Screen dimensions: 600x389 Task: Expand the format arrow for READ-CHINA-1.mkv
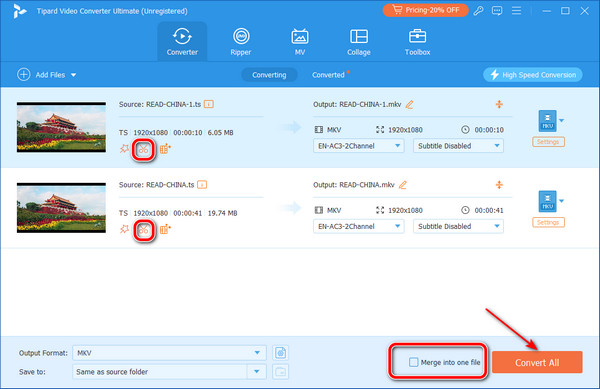point(561,120)
